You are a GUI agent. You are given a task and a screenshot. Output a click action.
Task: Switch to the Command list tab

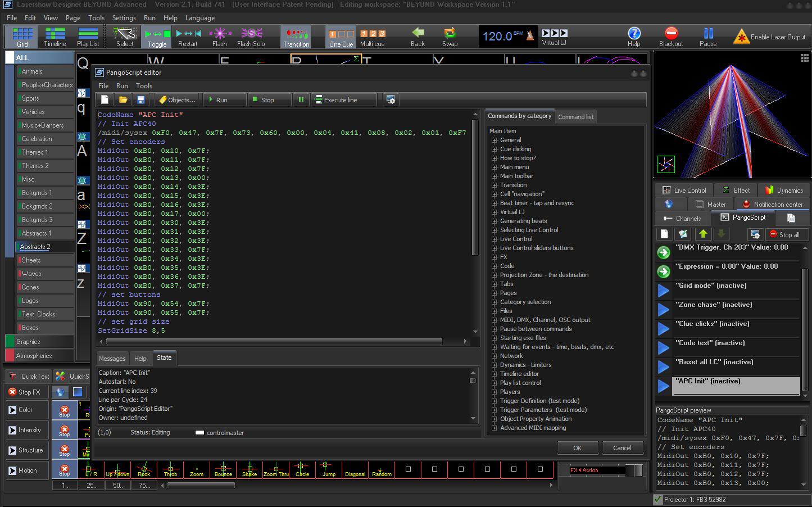tap(575, 117)
